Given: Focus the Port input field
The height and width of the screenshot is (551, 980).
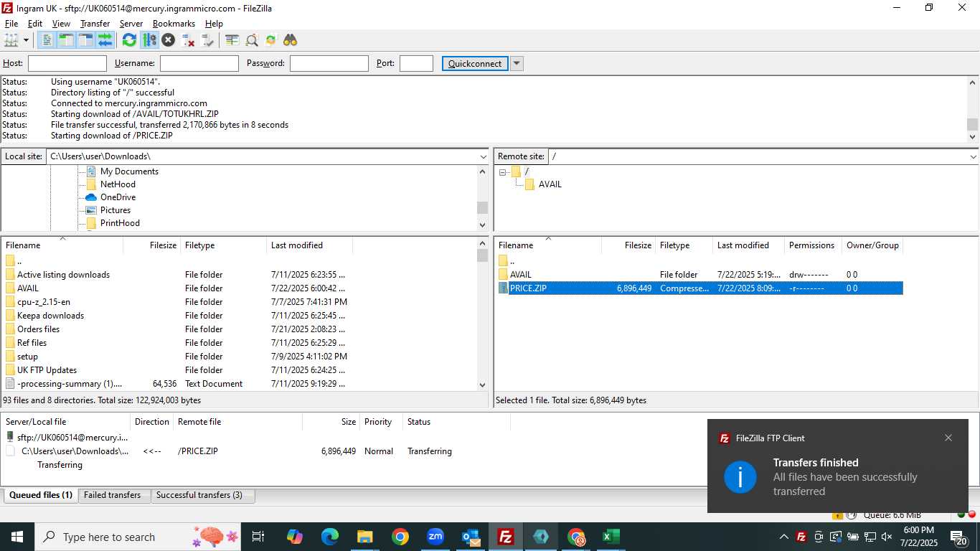Looking at the screenshot, I should [x=416, y=63].
